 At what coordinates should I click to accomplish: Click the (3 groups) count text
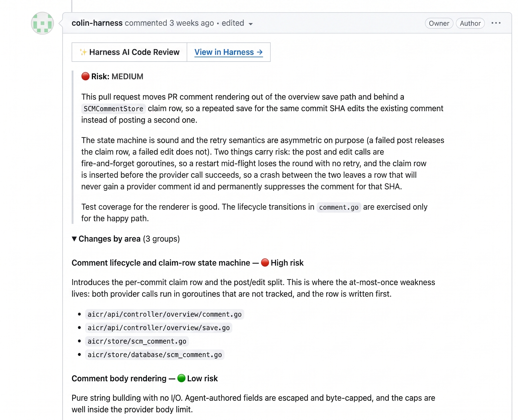point(161,239)
